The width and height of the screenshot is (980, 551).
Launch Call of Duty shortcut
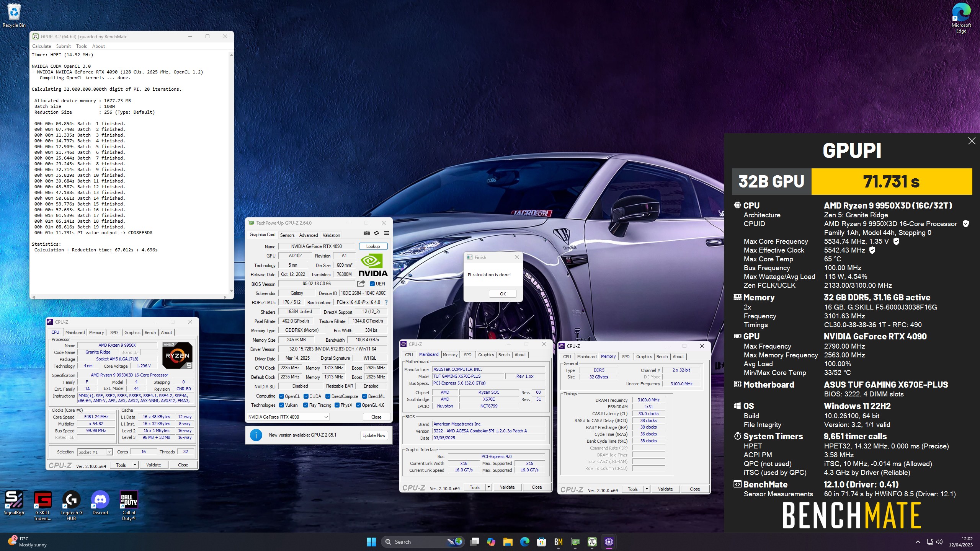pyautogui.click(x=129, y=506)
